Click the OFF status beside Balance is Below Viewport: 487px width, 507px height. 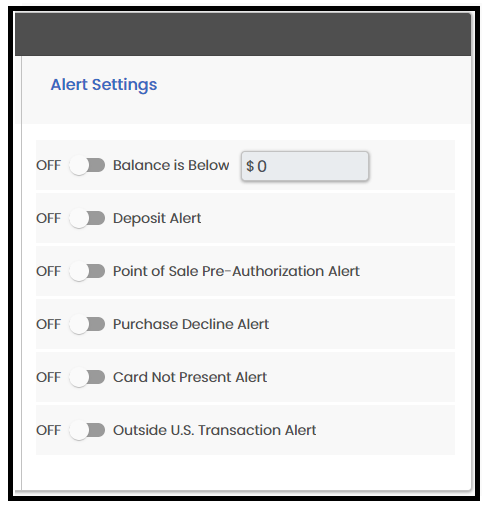(49, 165)
